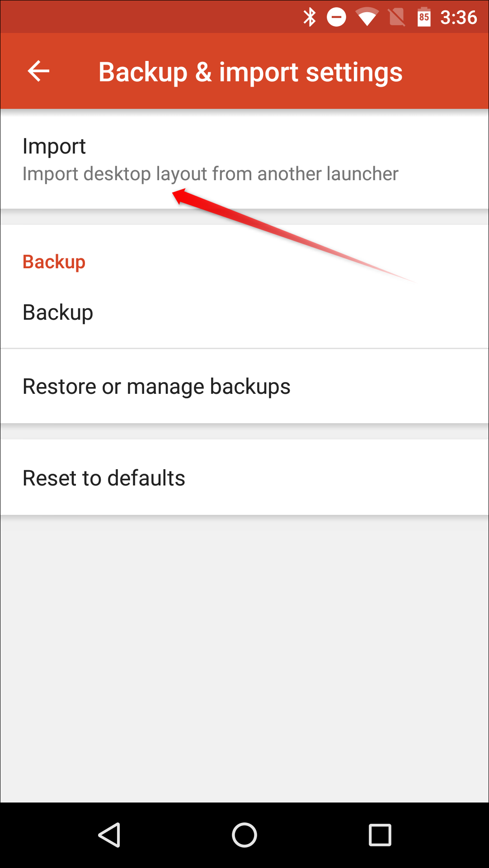Tap the no-SIM card status icon
This screenshot has width=489, height=868.
[396, 18]
